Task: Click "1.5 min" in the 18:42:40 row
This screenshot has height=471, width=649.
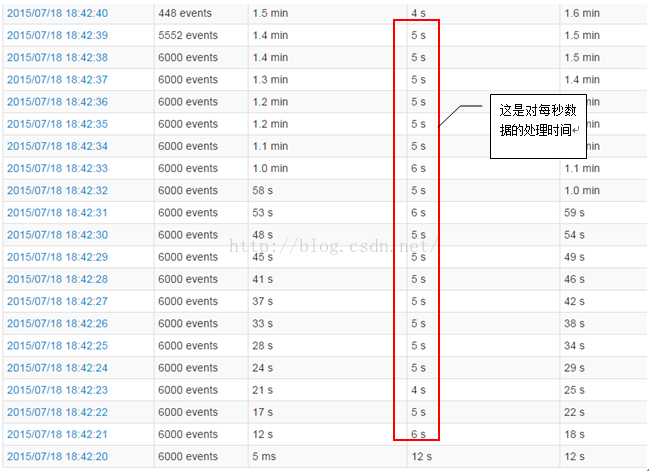Action: [x=270, y=13]
